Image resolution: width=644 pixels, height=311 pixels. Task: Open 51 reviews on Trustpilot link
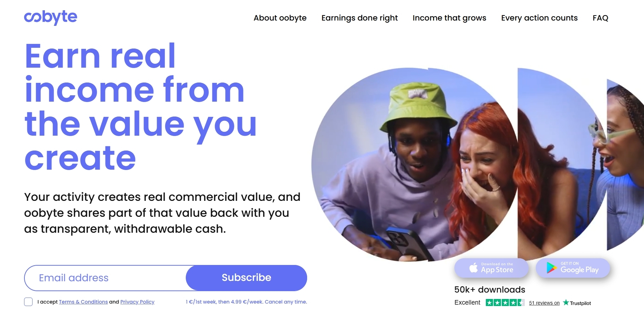point(544,303)
